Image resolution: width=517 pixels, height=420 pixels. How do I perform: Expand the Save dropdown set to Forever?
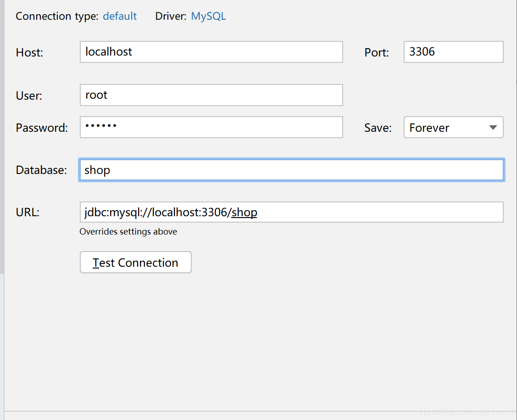coord(453,128)
